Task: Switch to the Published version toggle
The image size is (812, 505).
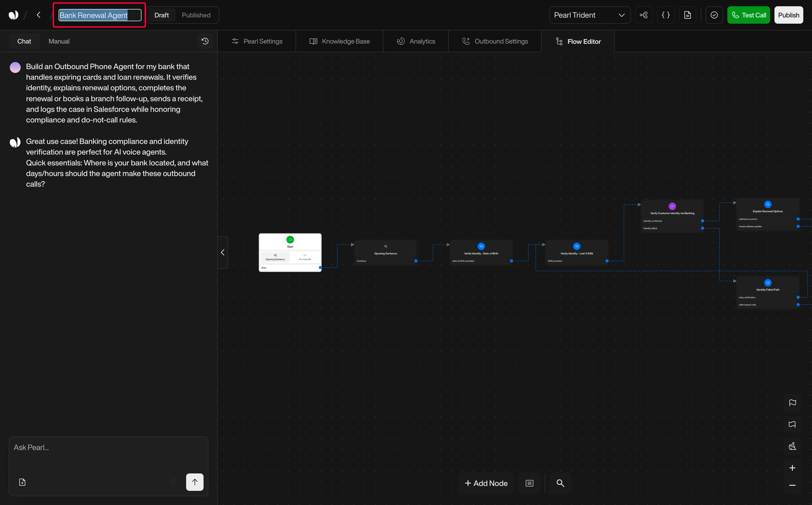Action: 196,15
